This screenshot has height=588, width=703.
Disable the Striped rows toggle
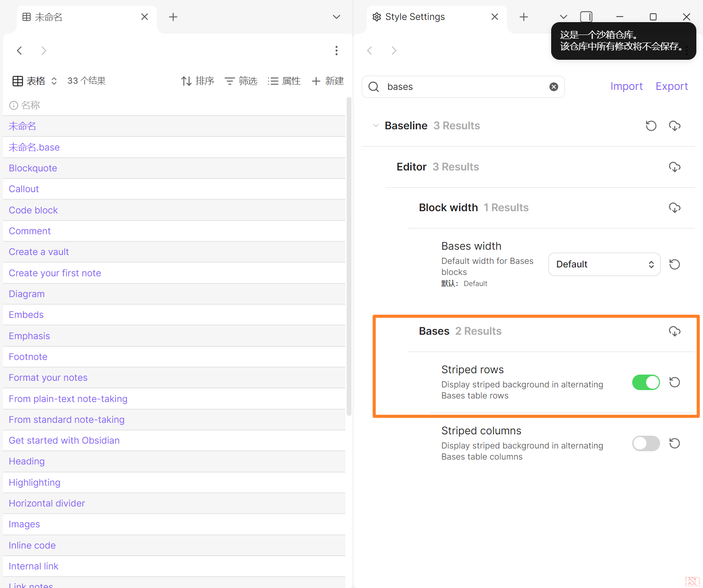pyautogui.click(x=645, y=382)
